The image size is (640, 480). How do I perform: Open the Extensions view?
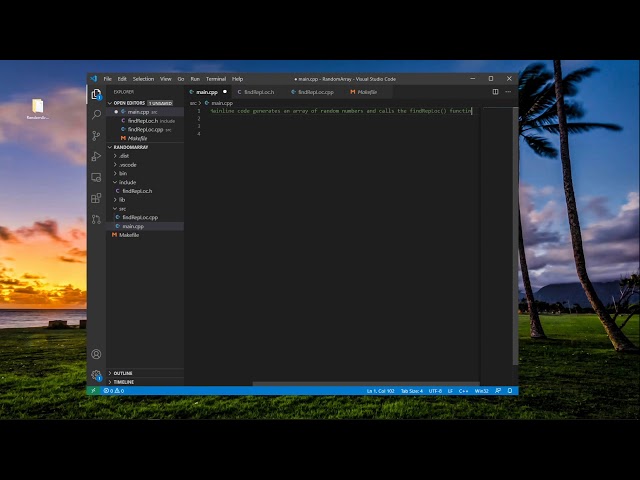click(96, 198)
